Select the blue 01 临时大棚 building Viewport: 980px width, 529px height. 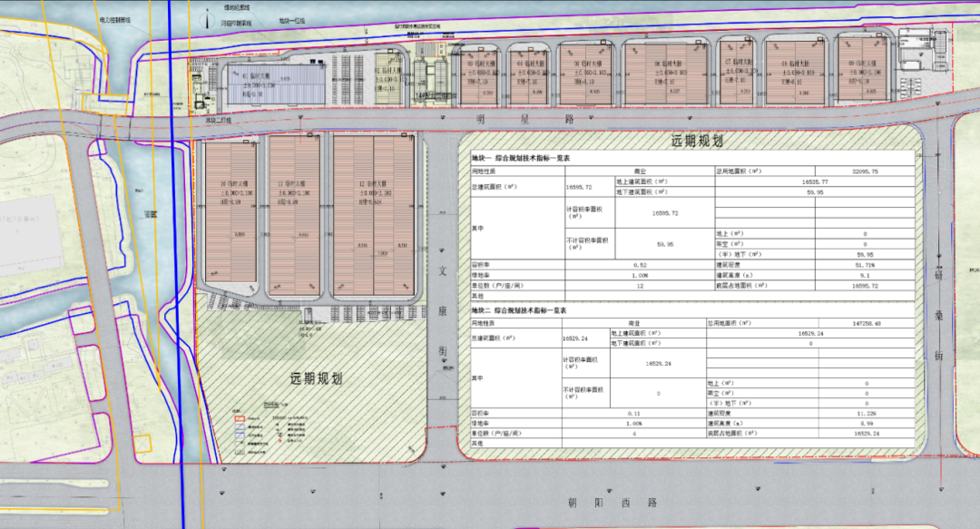(x=276, y=83)
